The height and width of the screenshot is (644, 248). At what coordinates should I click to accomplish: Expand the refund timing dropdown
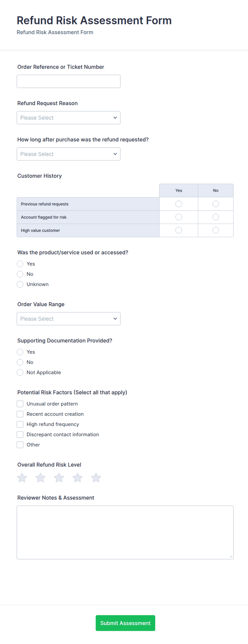69,154
